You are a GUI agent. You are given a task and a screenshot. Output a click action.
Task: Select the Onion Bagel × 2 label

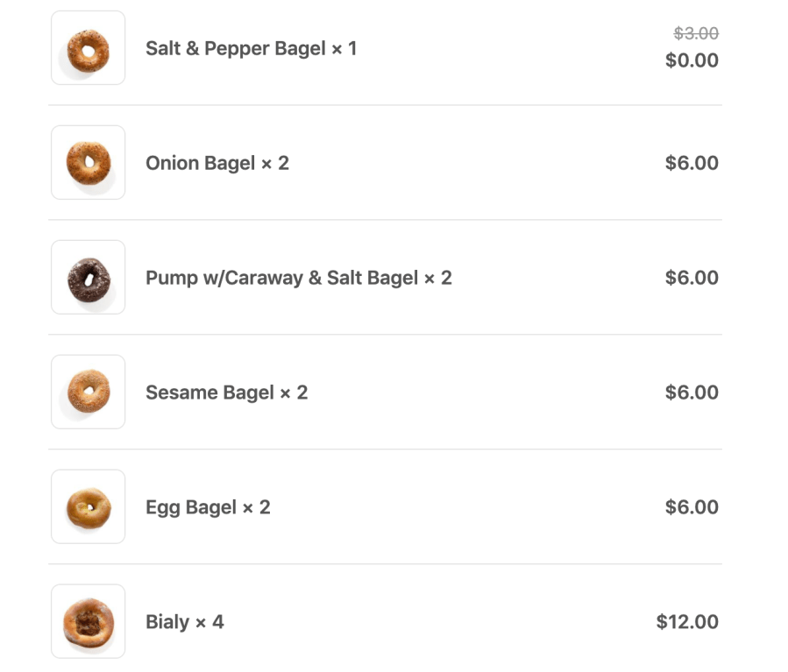[217, 163]
